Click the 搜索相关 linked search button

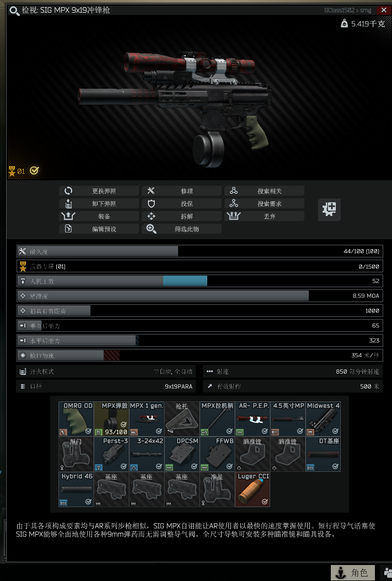tap(264, 191)
